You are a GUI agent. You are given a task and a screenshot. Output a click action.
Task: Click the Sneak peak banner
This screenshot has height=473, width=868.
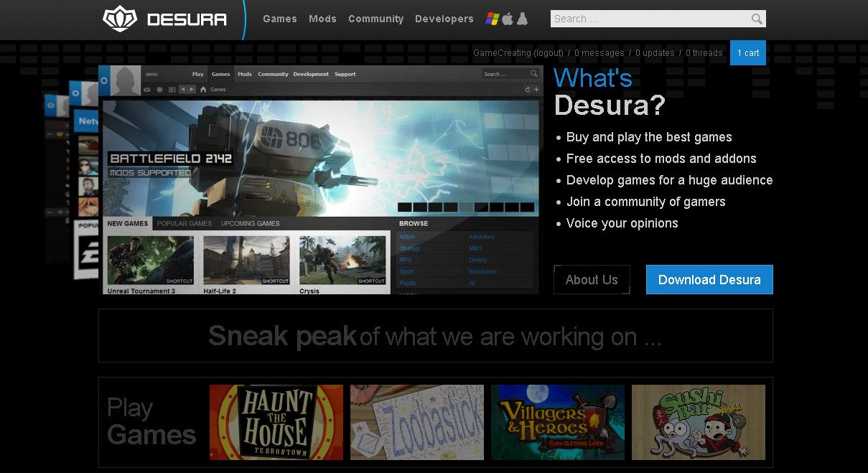click(435, 336)
